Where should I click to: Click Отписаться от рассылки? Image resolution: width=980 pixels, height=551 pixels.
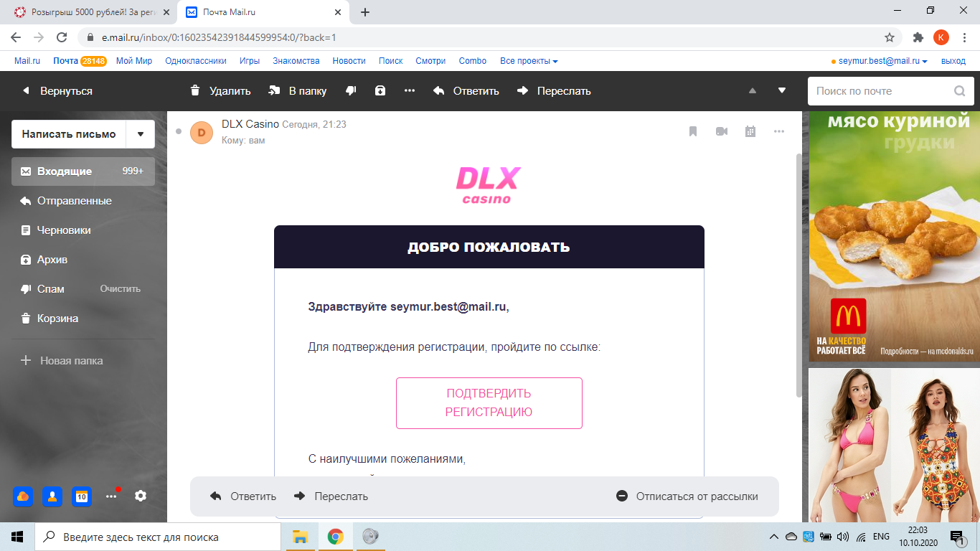pyautogui.click(x=687, y=496)
